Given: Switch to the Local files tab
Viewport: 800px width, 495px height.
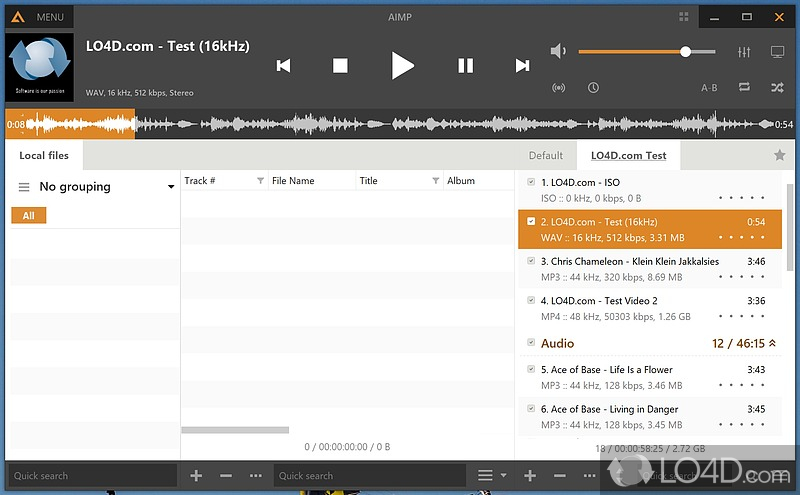Looking at the screenshot, I should [x=44, y=156].
